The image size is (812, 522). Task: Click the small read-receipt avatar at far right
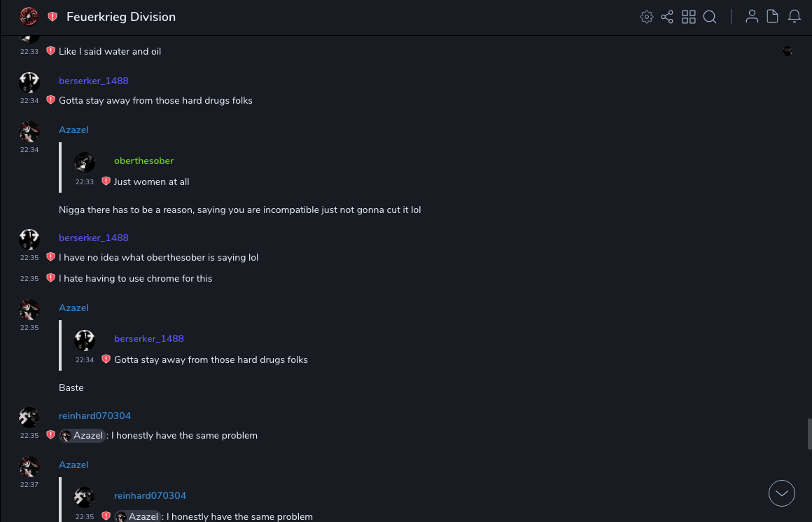click(x=787, y=51)
